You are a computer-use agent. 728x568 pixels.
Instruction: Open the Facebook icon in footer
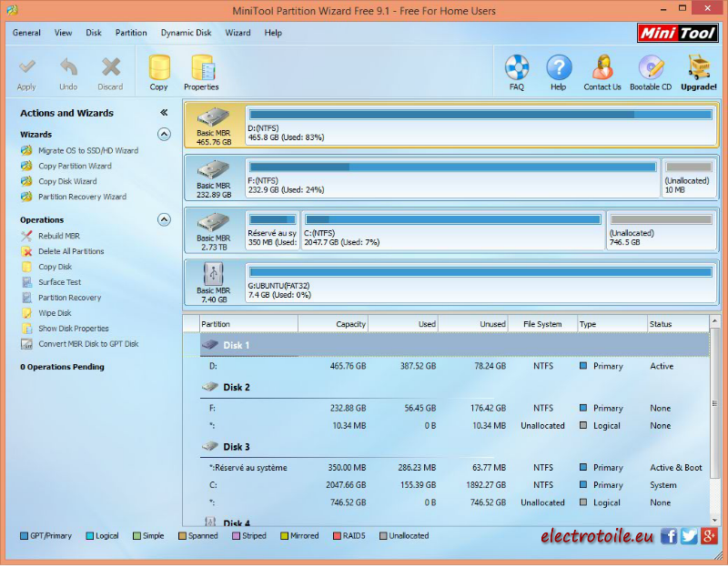(669, 536)
